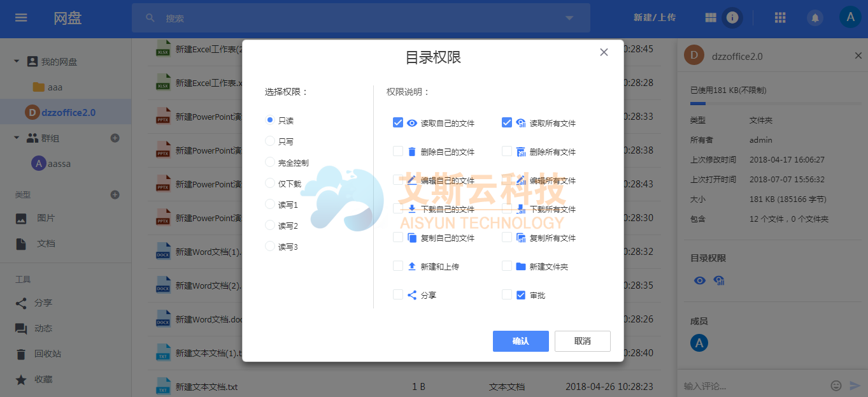Click the 确认 confirm button
The image size is (868, 397).
click(520, 341)
